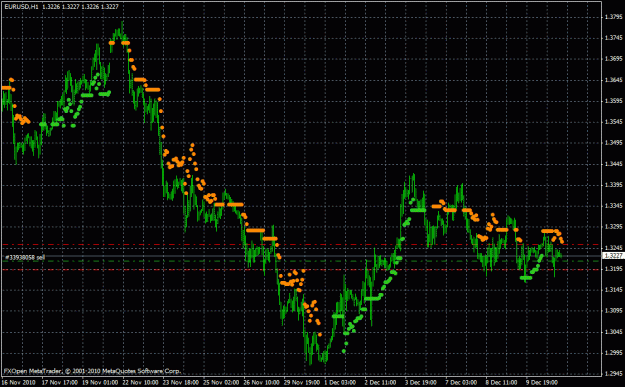Select the lower red dashed level line
This screenshot has height=387, width=625.
[x=301, y=270]
